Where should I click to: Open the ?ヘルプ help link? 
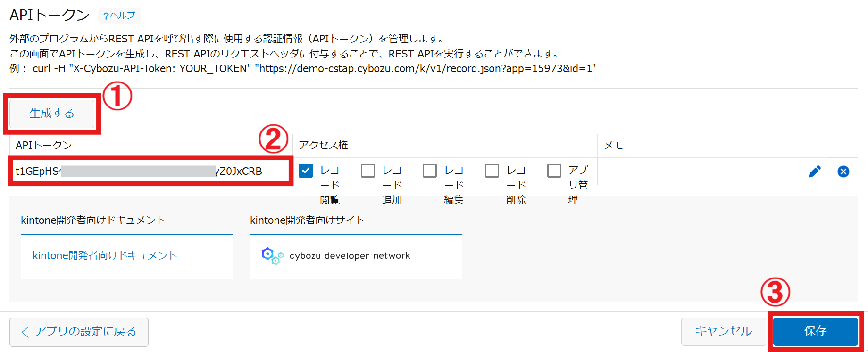pos(119,16)
